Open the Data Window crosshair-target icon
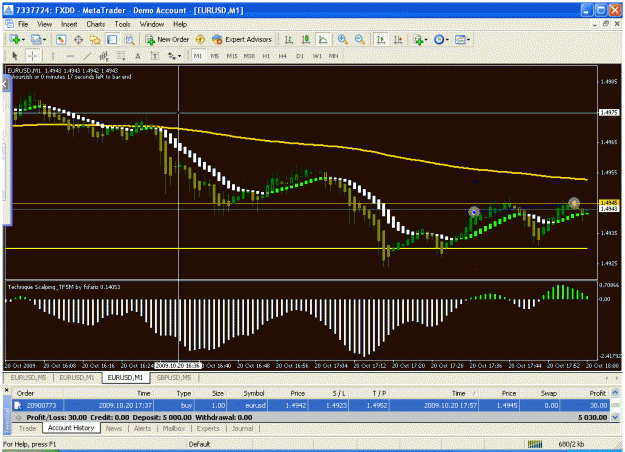This screenshot has height=452, width=625. coord(78,39)
